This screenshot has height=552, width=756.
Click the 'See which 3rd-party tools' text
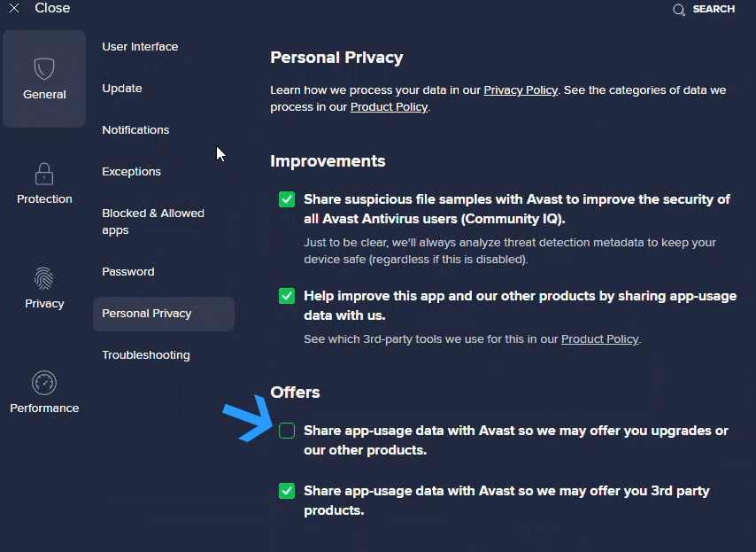coord(473,339)
